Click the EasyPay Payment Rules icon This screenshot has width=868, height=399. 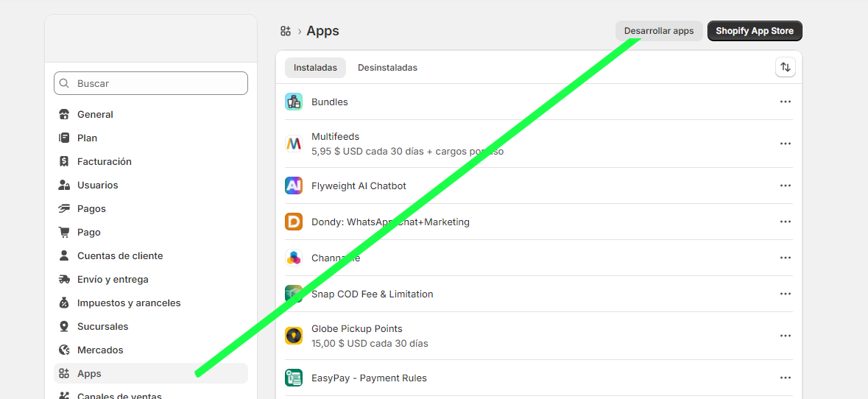(294, 378)
